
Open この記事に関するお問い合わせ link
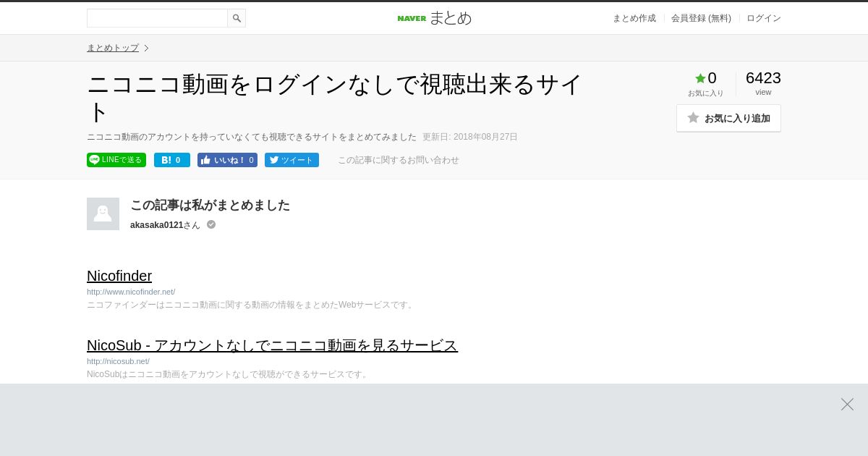(x=399, y=160)
